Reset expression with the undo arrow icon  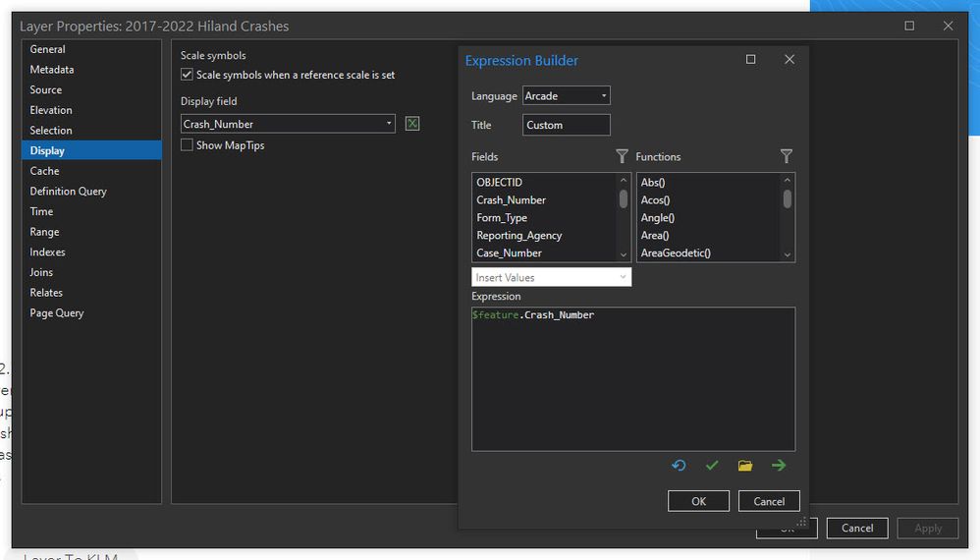tap(679, 466)
